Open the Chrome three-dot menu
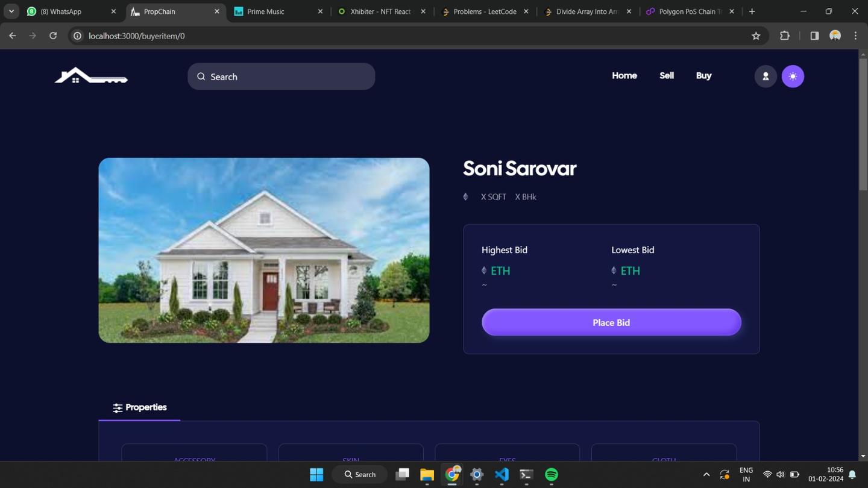Screen dimensions: 868x488 pos(855,36)
